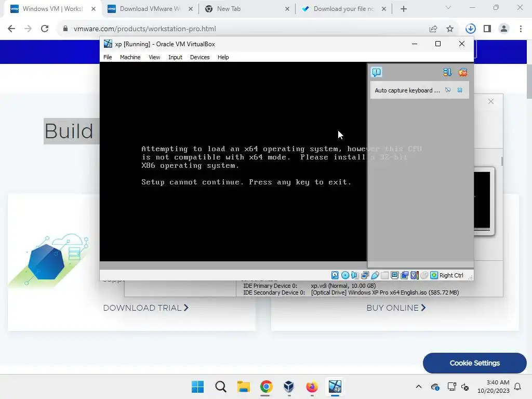Open the Machine menu
The image size is (532, 399).
[130, 57]
